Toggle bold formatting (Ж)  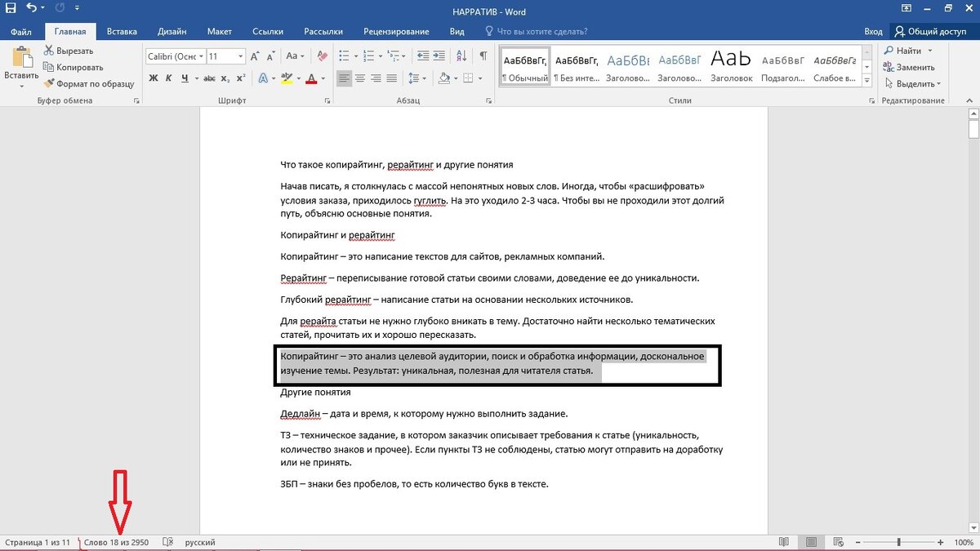[x=154, y=78]
